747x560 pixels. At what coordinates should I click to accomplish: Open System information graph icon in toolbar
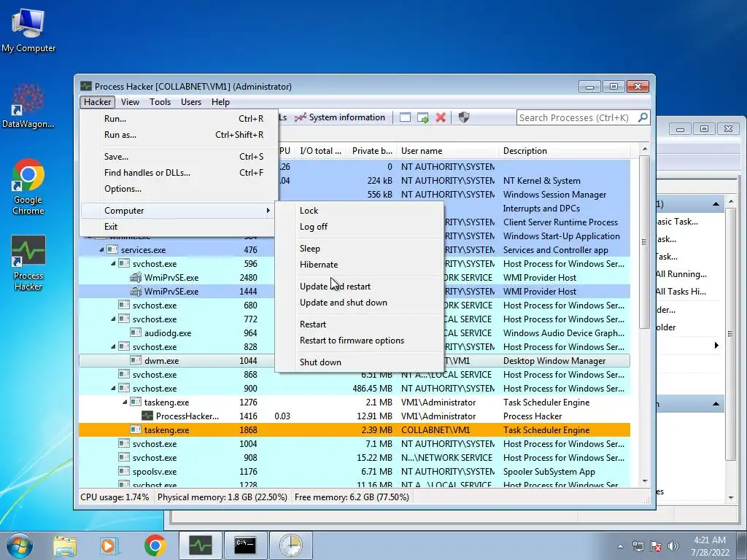[300, 117]
